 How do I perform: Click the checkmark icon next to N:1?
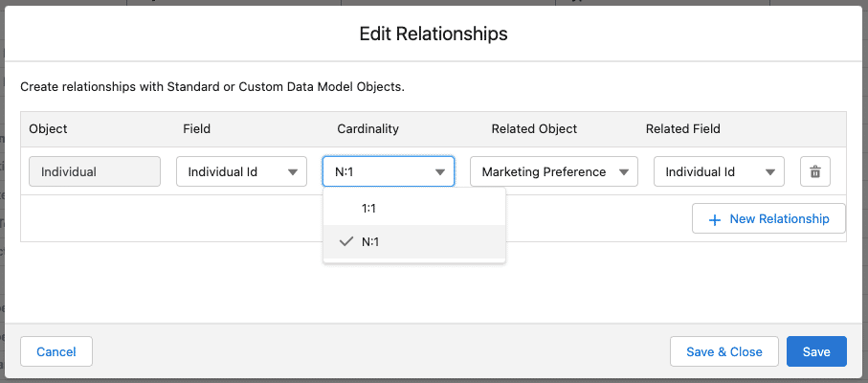coord(346,242)
